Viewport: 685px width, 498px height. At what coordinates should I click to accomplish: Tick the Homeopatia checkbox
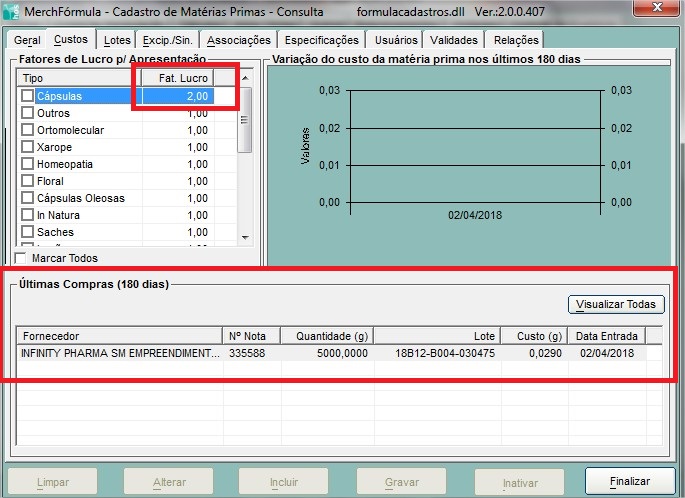(x=27, y=164)
